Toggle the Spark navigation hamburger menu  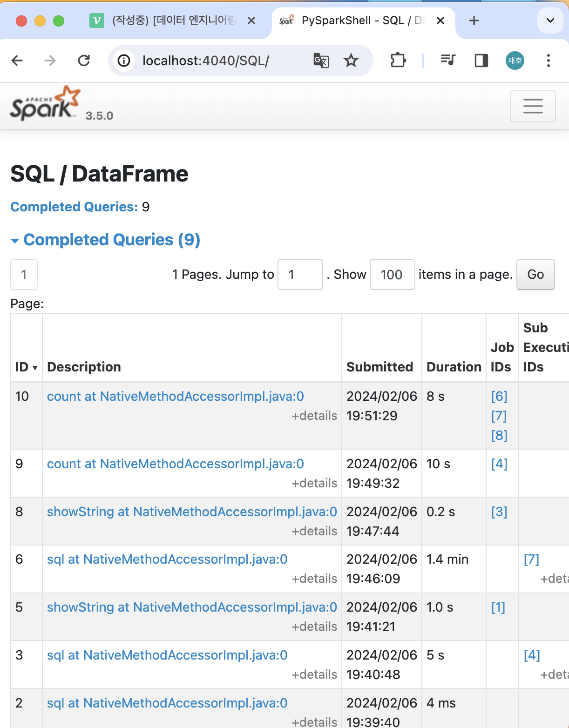click(x=533, y=106)
